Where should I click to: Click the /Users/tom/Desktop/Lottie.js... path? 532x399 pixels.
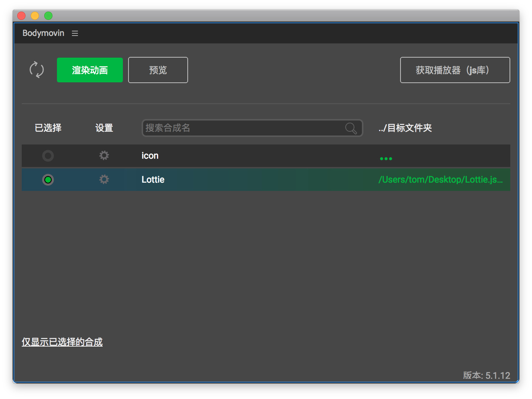(441, 180)
